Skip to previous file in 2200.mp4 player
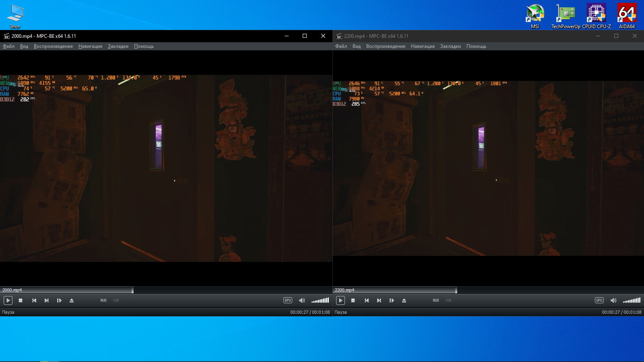Screen dimensions: 644x362 pyautogui.click(x=367, y=300)
